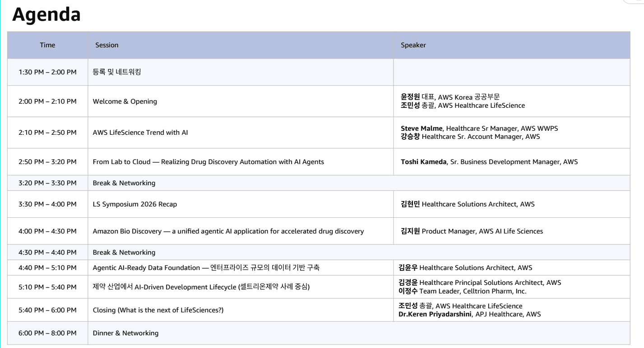Click speaker Steve Malme, Healthcare Sr Manager

pyautogui.click(x=479, y=128)
